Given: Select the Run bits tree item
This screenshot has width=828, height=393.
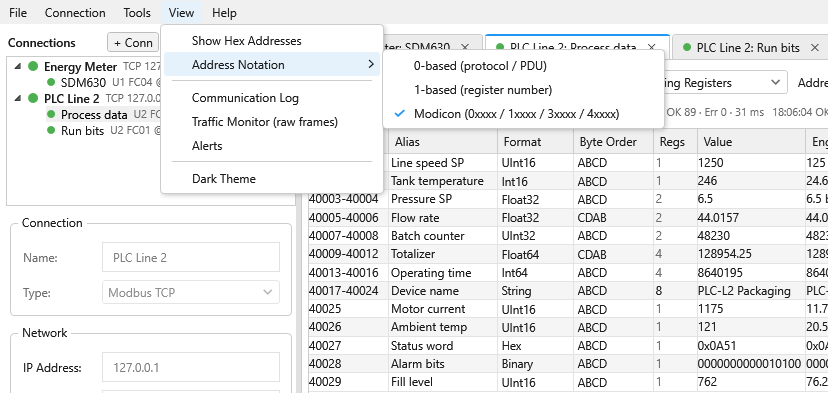Looking at the screenshot, I should click(x=82, y=130).
